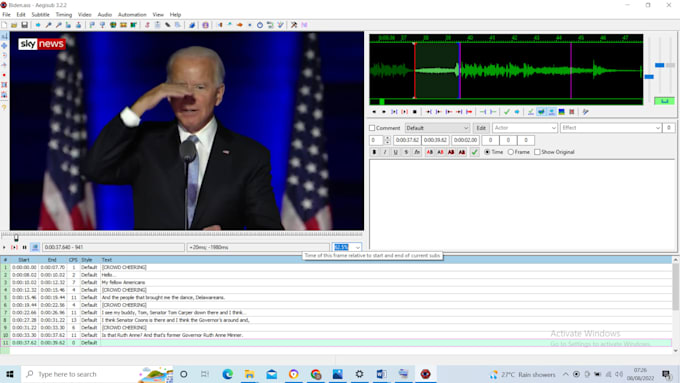Open the Timing menu
This screenshot has width=680, height=383.
(64, 15)
